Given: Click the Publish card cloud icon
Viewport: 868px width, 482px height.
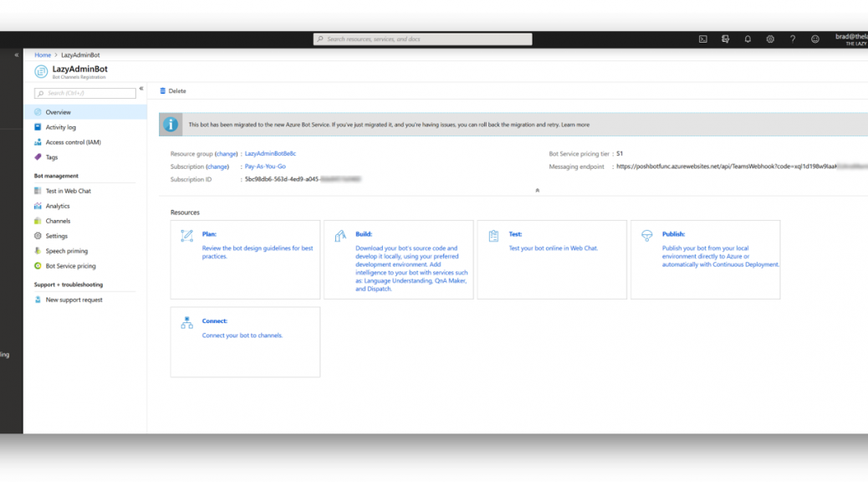Looking at the screenshot, I should coord(646,235).
